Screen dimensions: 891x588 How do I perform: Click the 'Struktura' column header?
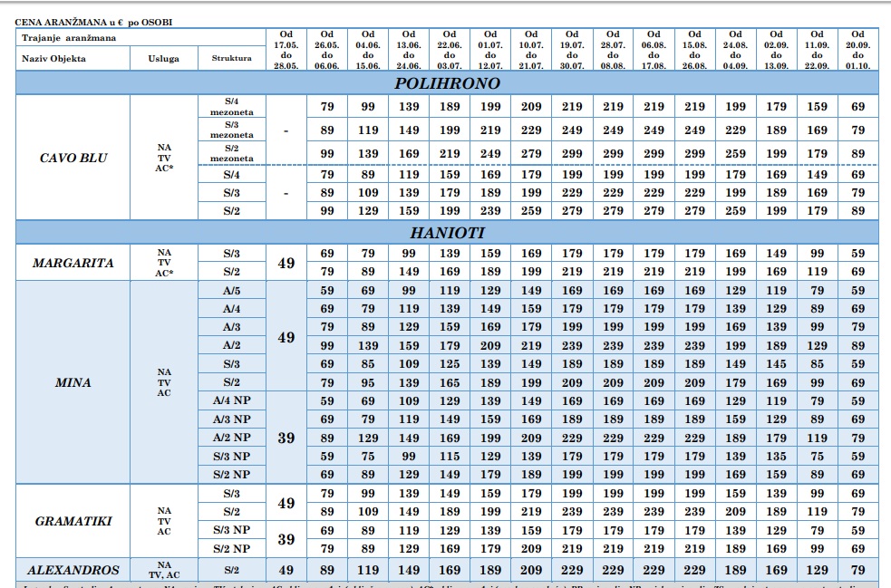coord(232,59)
